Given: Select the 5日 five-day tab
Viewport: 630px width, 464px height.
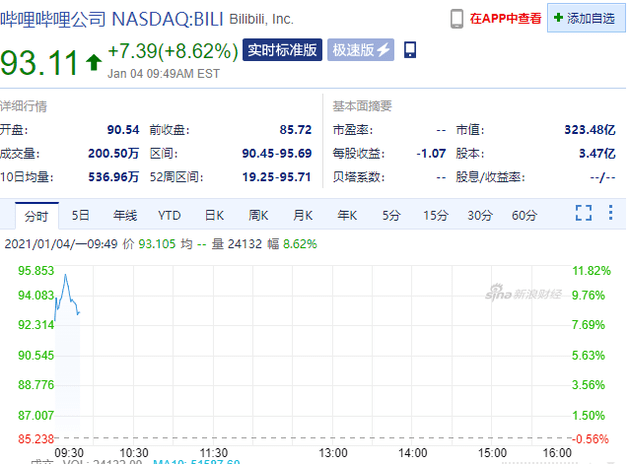Looking at the screenshot, I should pyautogui.click(x=80, y=215).
